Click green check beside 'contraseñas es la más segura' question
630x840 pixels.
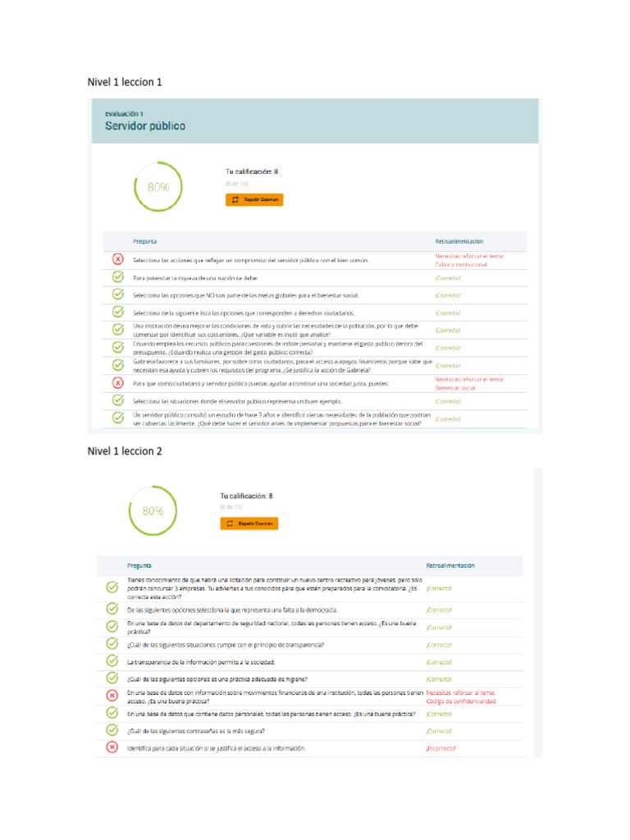tap(112, 729)
